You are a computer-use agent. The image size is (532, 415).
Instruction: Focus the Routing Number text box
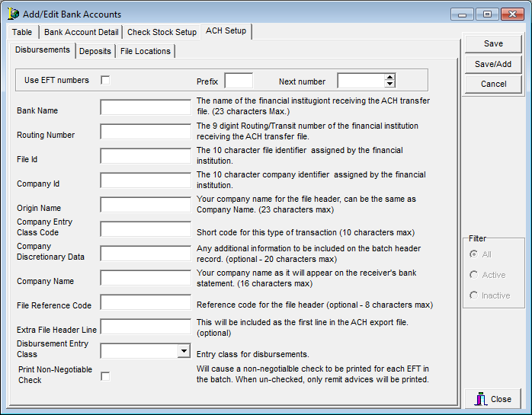tap(146, 132)
